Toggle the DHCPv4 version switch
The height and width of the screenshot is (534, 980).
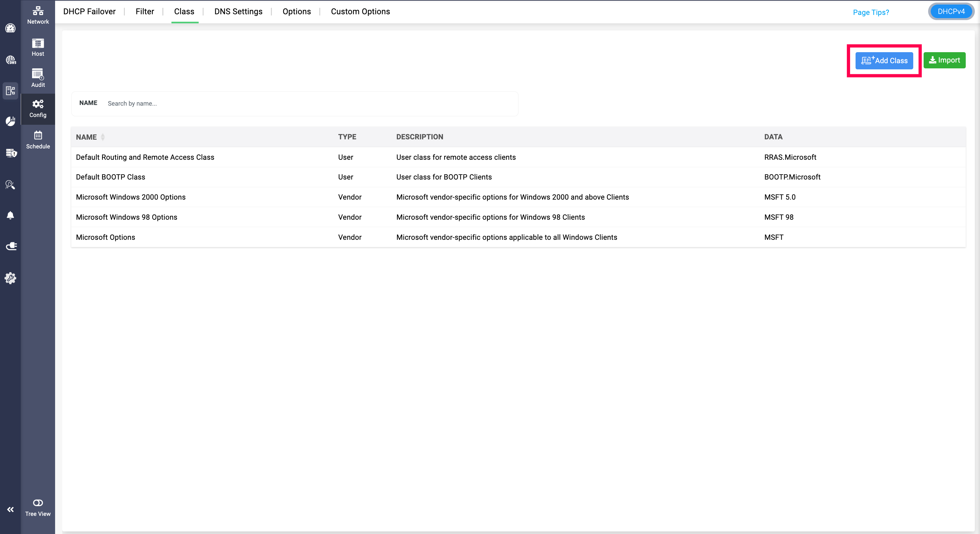pos(951,11)
